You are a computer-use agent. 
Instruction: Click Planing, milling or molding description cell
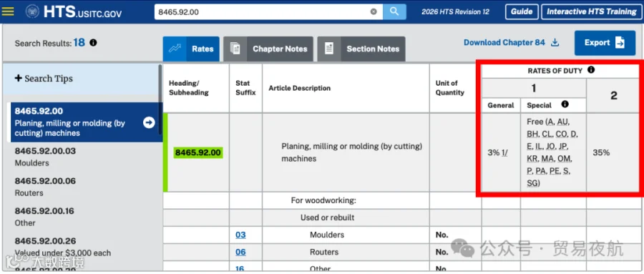pos(346,152)
